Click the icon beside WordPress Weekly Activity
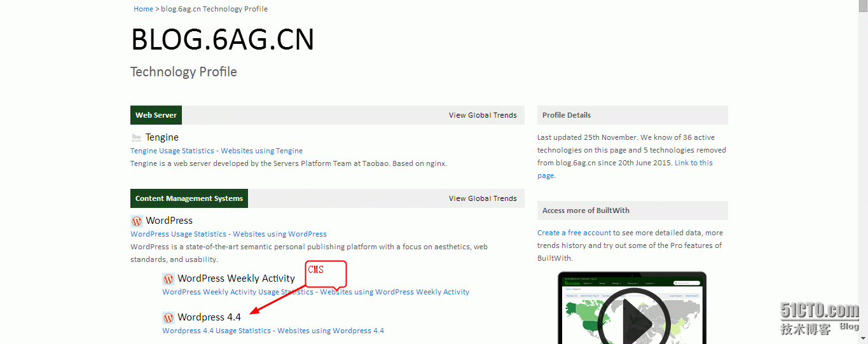 168,279
